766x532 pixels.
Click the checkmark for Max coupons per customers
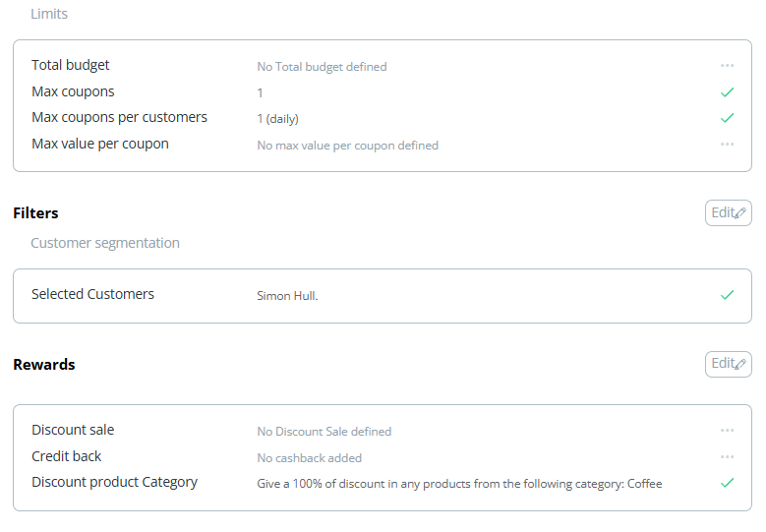click(727, 118)
